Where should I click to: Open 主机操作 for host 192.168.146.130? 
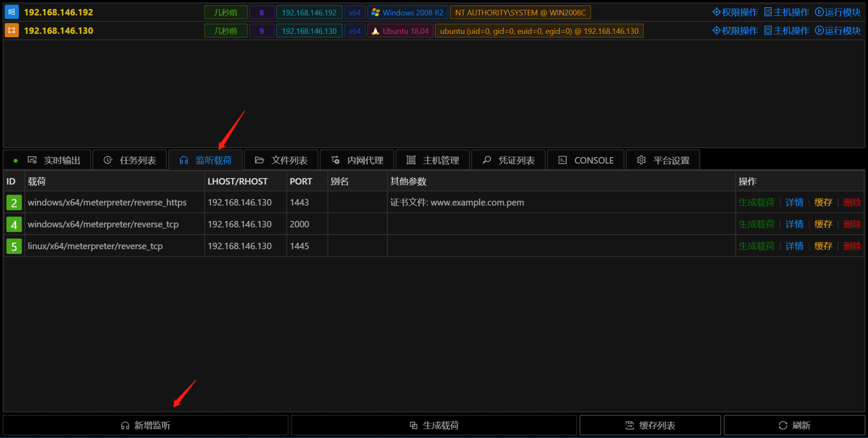coord(787,31)
